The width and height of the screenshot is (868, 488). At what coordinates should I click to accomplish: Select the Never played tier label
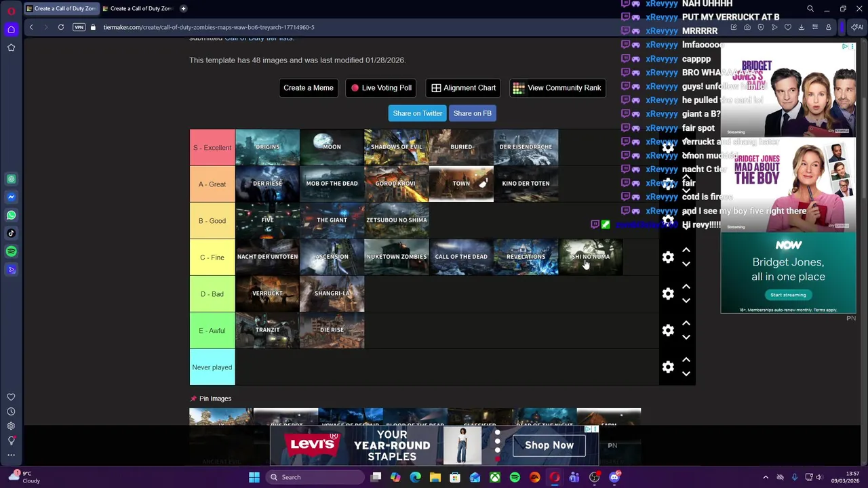click(x=212, y=367)
